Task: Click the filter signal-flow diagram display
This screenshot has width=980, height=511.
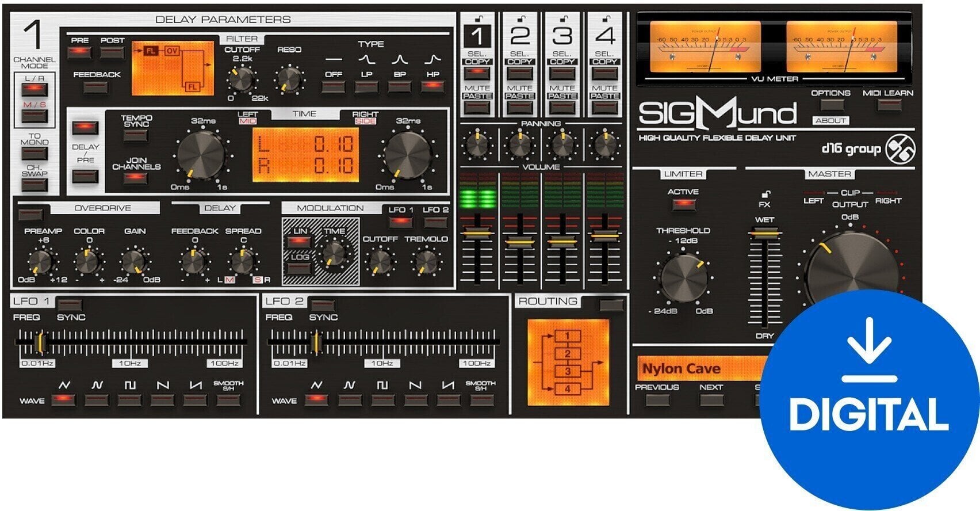Action: point(173,68)
